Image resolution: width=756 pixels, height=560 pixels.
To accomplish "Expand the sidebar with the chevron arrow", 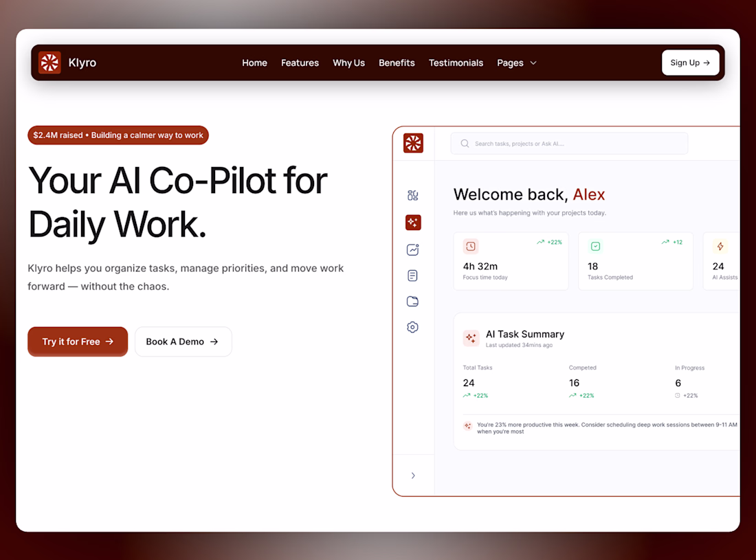I will click(x=413, y=475).
